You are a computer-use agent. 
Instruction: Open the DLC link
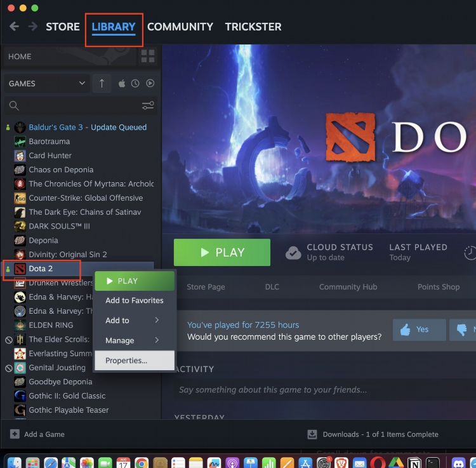(272, 286)
